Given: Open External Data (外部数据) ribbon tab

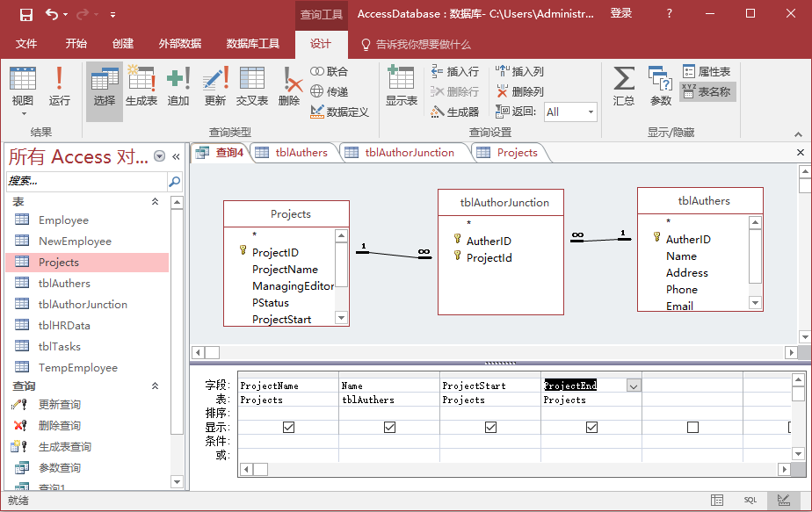Looking at the screenshot, I should pyautogui.click(x=179, y=44).
